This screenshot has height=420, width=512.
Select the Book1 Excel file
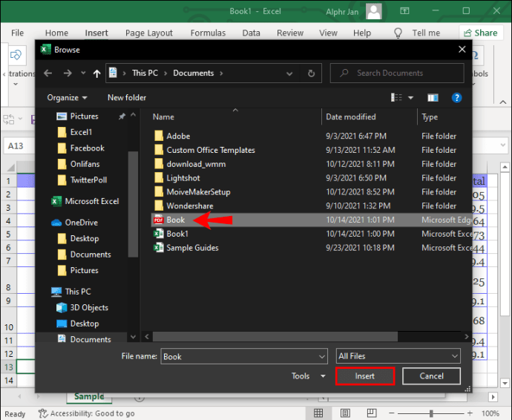pos(177,234)
